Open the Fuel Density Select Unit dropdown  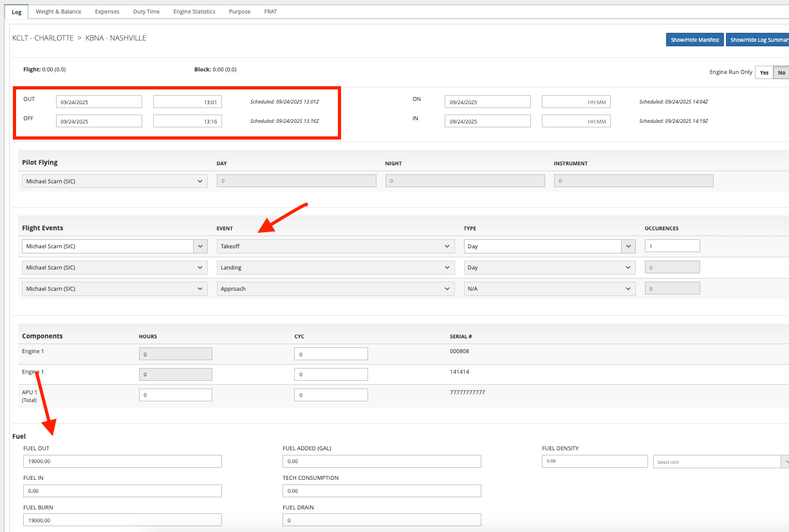(x=719, y=462)
